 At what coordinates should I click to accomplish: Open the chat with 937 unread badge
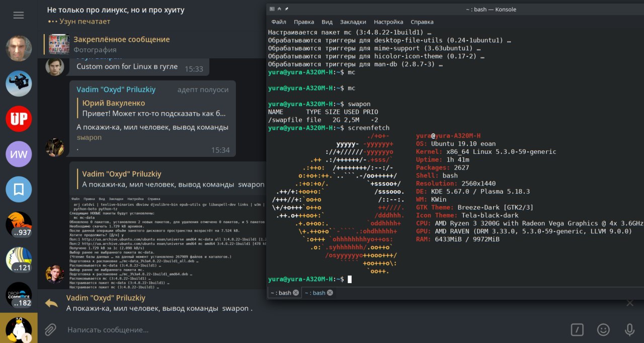[19, 224]
